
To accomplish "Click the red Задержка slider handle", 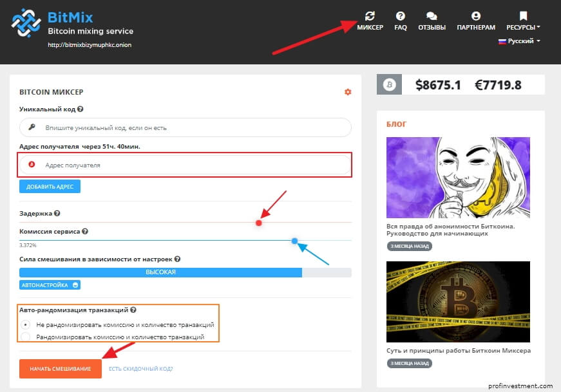I will (258, 223).
